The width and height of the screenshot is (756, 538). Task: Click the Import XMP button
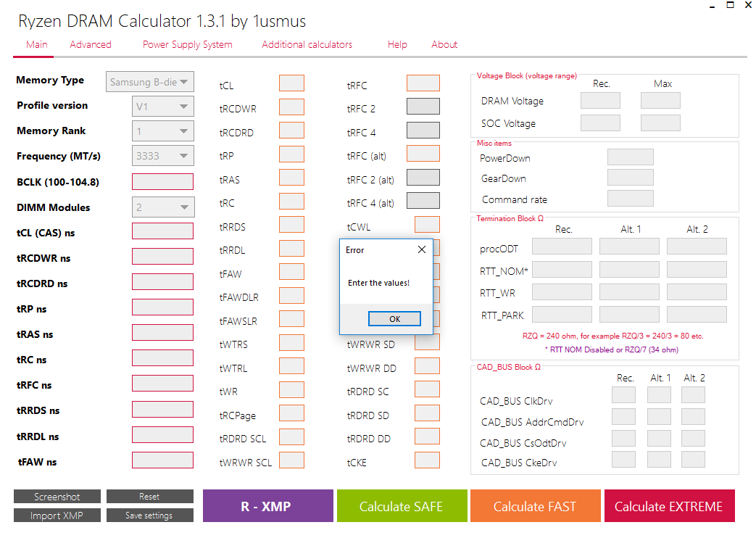[57, 516]
